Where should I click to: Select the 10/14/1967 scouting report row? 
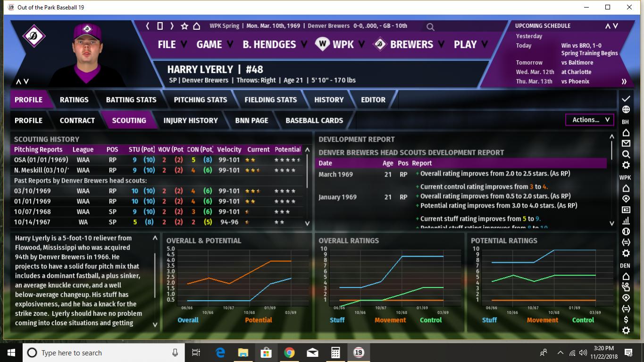coord(157,222)
